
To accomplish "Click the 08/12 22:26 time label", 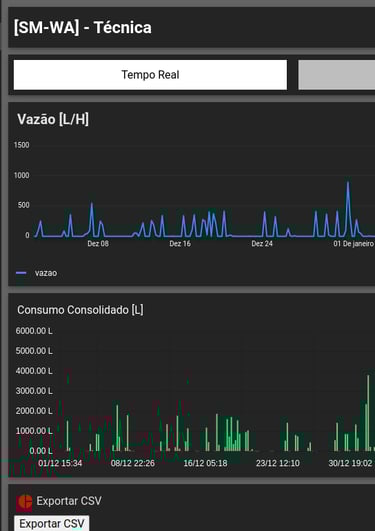I will click(132, 463).
